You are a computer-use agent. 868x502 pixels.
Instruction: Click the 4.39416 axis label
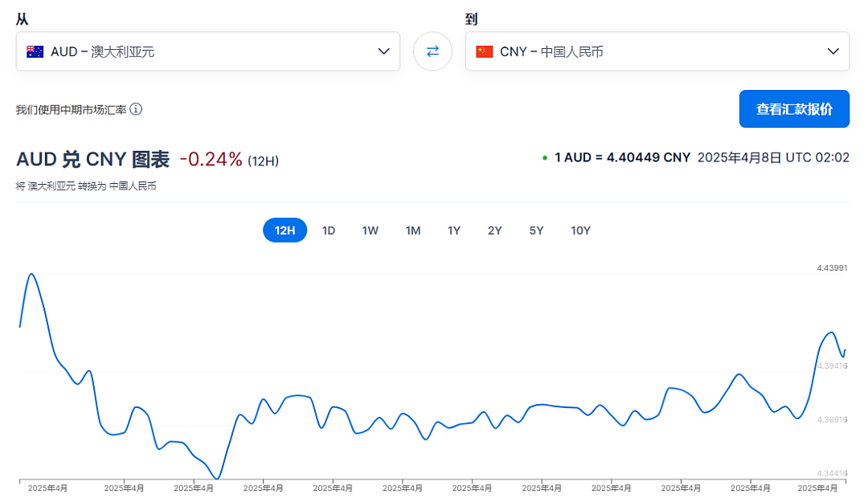(x=832, y=365)
